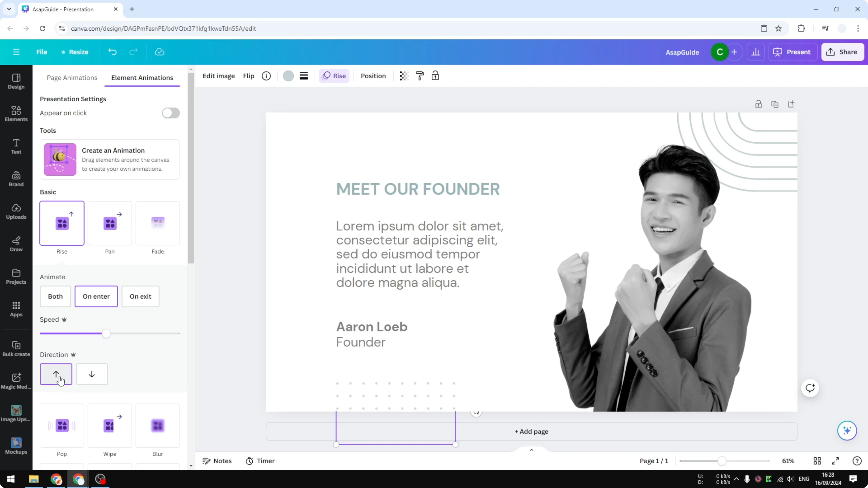
Task: Choose the Wipe animation
Action: tap(110, 426)
